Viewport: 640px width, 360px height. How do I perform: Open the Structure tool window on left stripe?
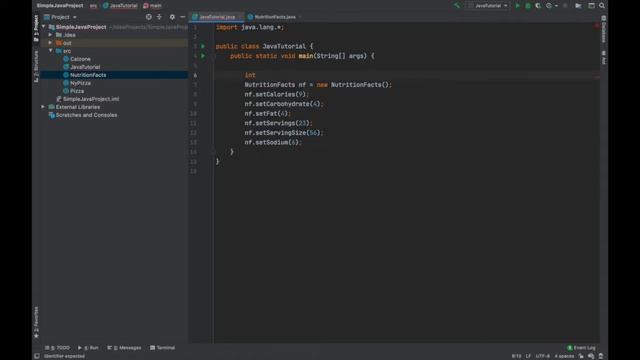36,66
